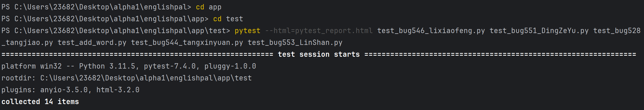Click the test_bug551_DingZeYu.py file name
The width and height of the screenshot is (644, 110).
point(539,31)
